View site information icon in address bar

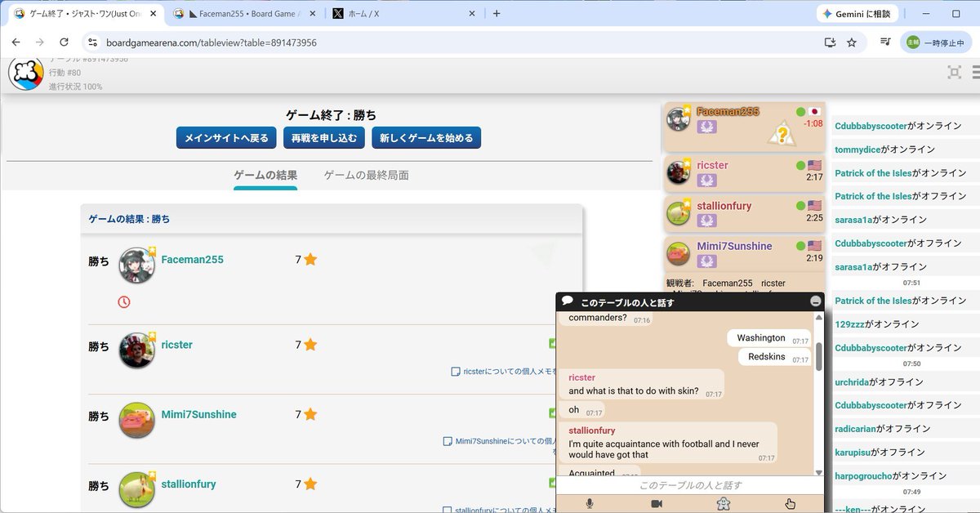92,42
